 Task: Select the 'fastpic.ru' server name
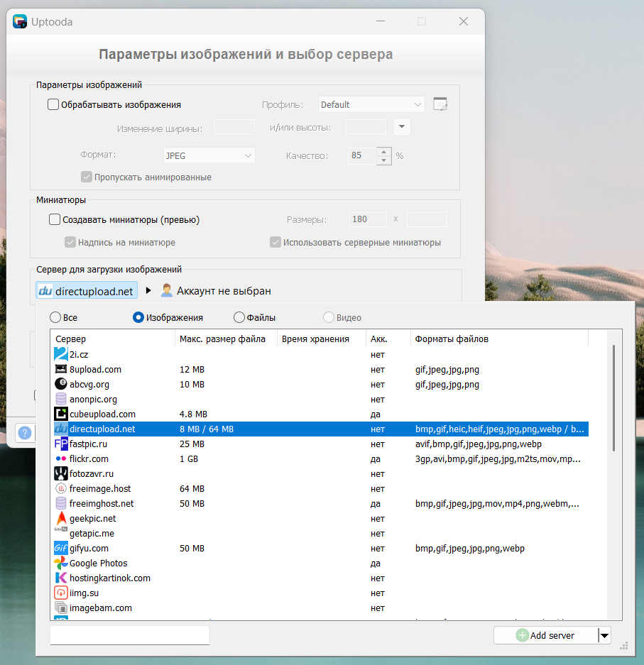click(x=88, y=444)
